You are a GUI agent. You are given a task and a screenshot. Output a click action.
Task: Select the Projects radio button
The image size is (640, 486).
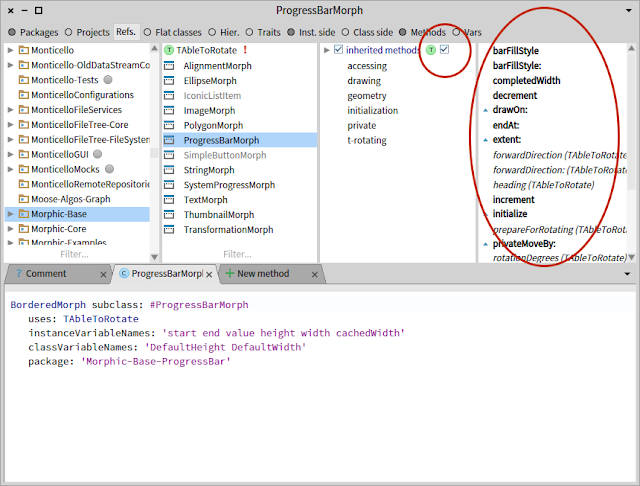tap(69, 32)
